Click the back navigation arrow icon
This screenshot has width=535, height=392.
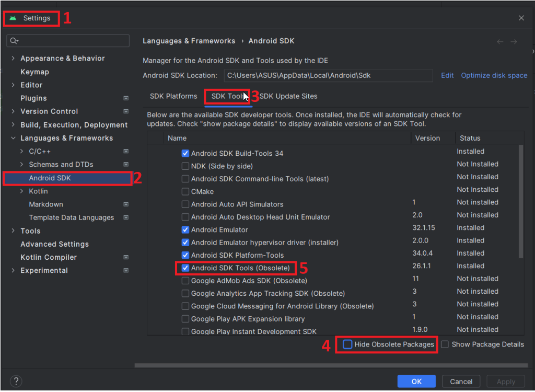click(x=500, y=42)
